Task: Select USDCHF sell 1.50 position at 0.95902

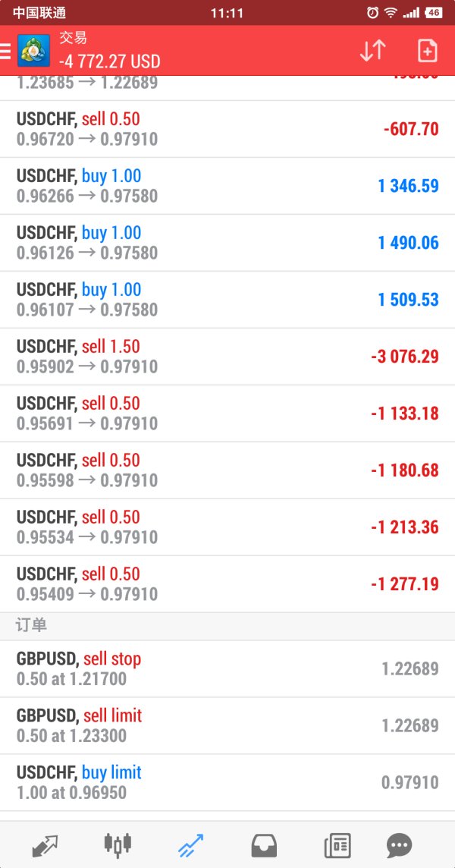Action: click(227, 357)
